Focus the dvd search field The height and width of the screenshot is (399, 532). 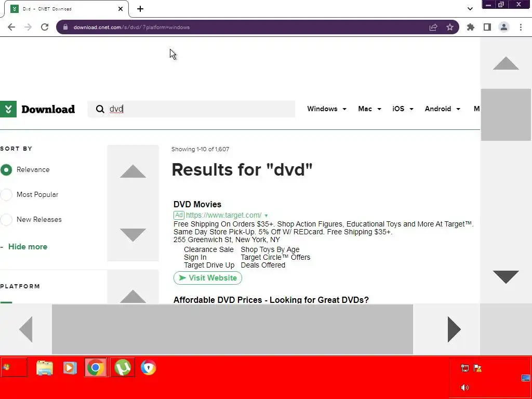coord(191,109)
